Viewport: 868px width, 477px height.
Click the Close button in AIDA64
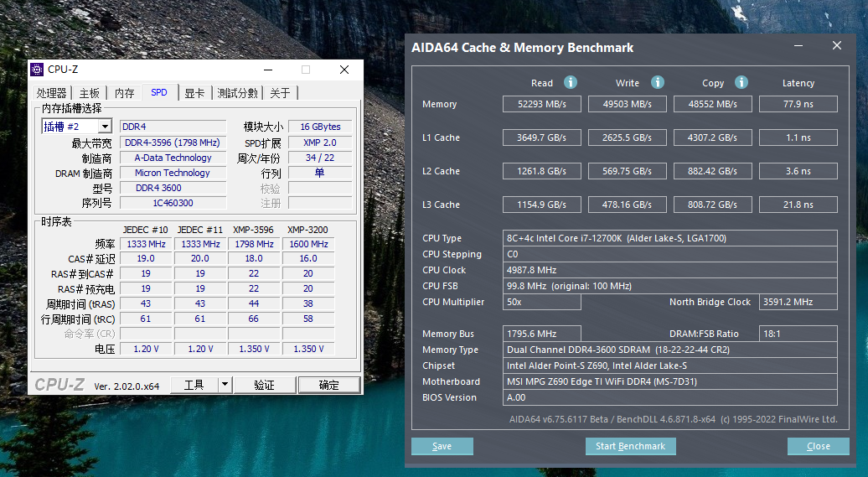tap(819, 446)
